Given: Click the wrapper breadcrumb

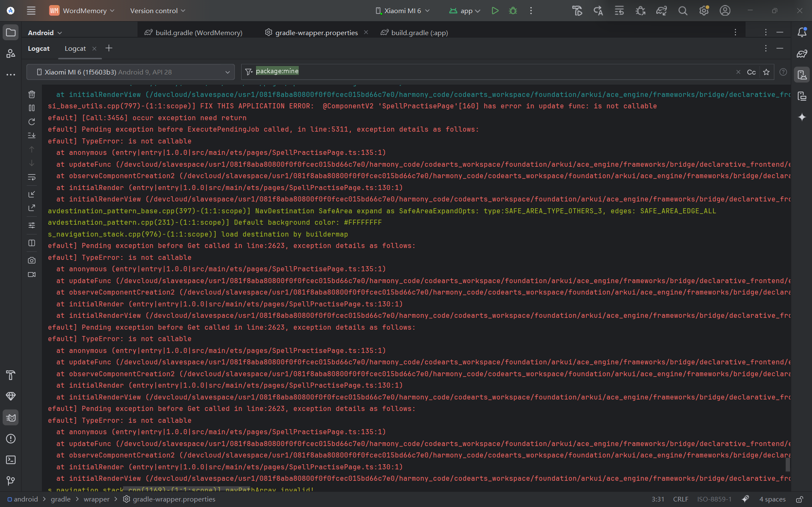Looking at the screenshot, I should tap(96, 499).
